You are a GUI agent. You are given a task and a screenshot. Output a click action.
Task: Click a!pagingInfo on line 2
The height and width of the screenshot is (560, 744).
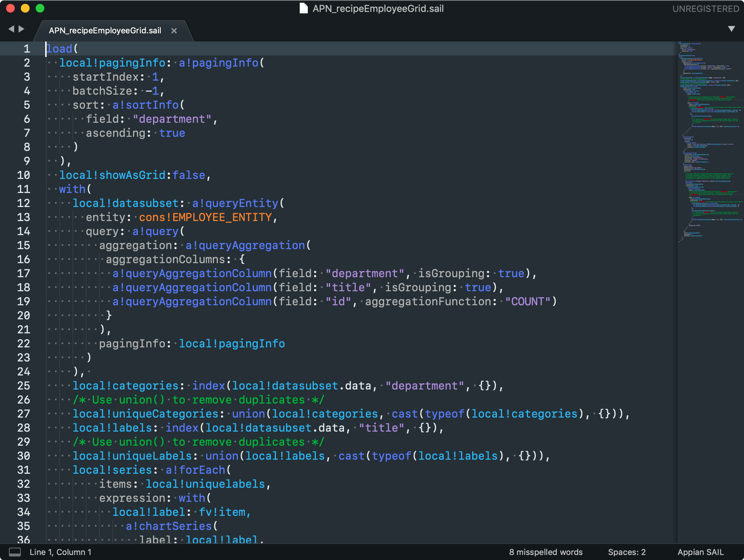point(219,63)
